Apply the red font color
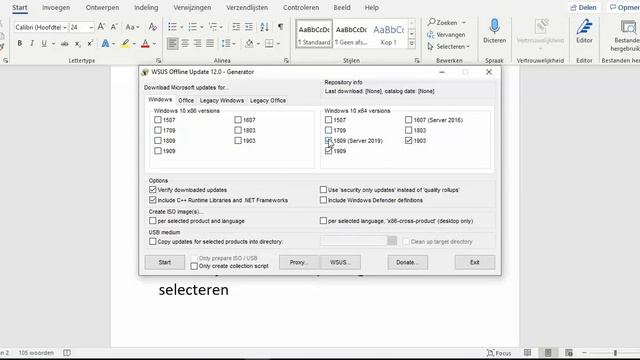Viewport: 640px width, 360px height. point(145,43)
